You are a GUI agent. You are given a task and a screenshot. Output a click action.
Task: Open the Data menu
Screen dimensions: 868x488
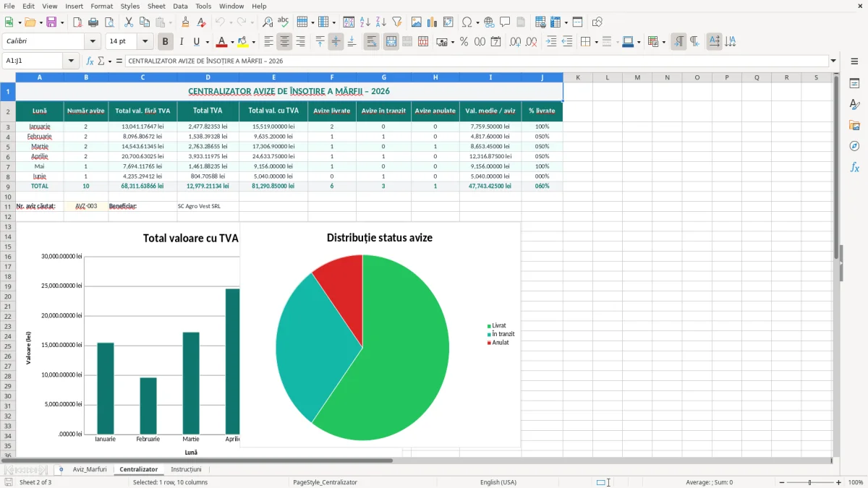pos(180,6)
